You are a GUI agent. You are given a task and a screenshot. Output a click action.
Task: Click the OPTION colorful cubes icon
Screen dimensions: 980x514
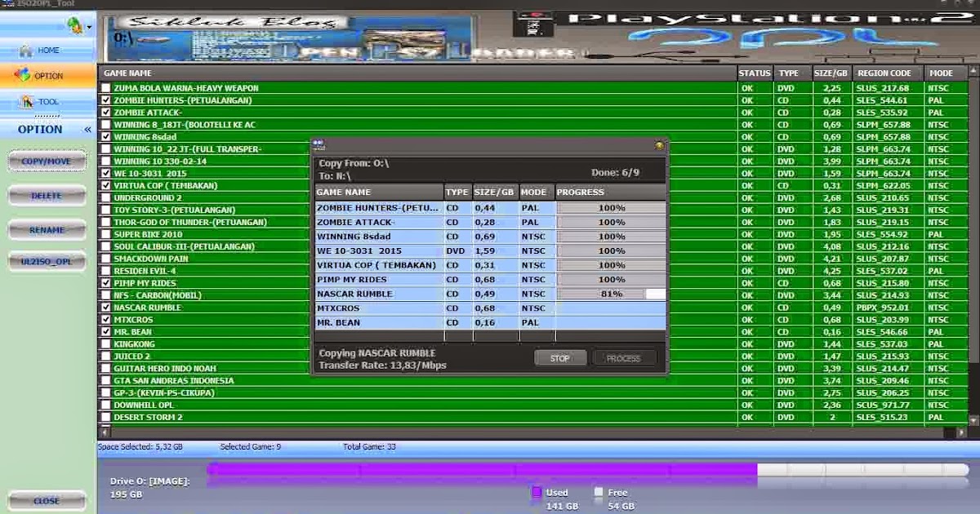click(x=23, y=75)
